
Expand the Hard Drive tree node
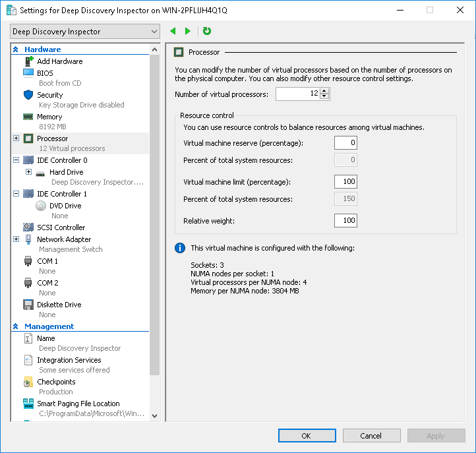pyautogui.click(x=28, y=172)
